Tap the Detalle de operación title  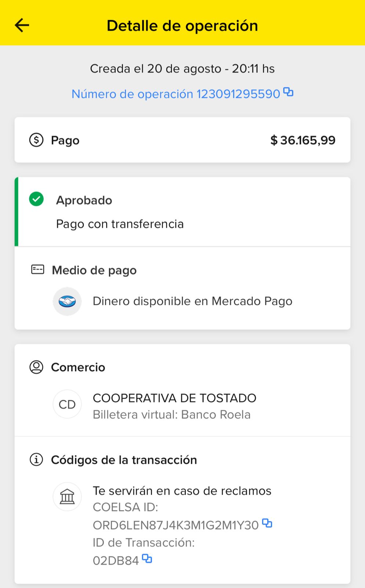point(182,26)
